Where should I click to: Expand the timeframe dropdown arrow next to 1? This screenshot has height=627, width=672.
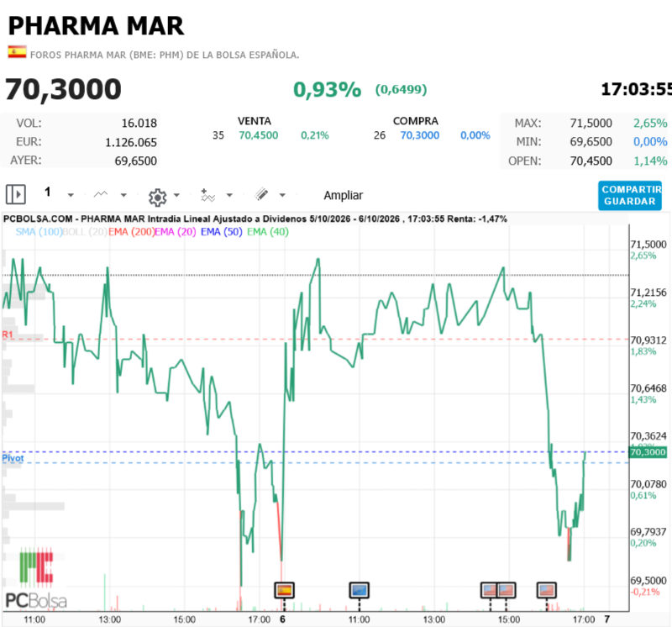click(x=71, y=195)
